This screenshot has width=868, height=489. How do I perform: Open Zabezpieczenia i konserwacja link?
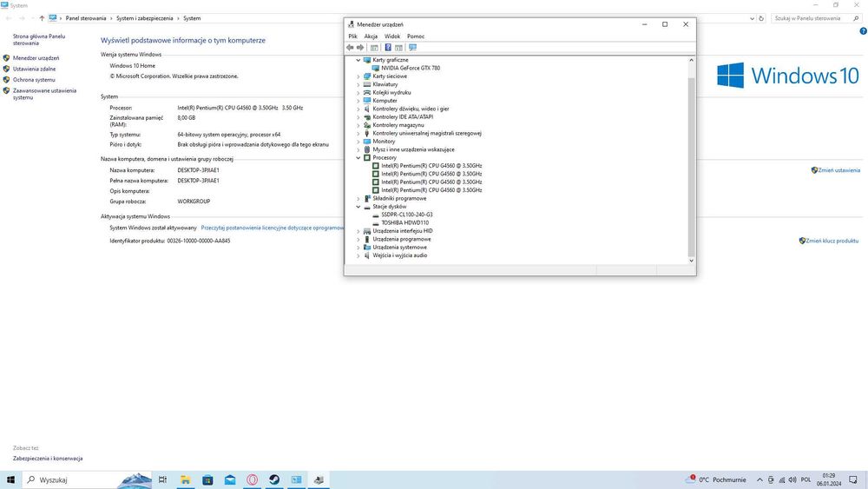(x=48, y=459)
